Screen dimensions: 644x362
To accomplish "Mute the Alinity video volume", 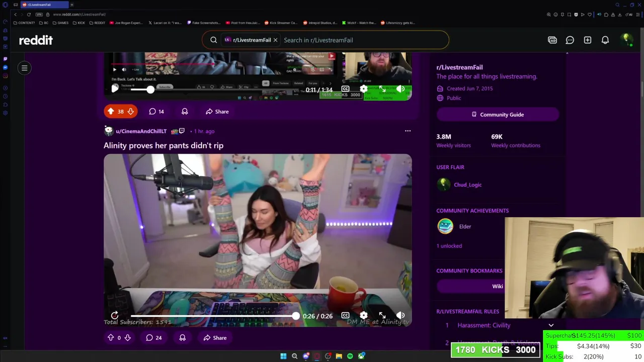I will click(x=400, y=316).
